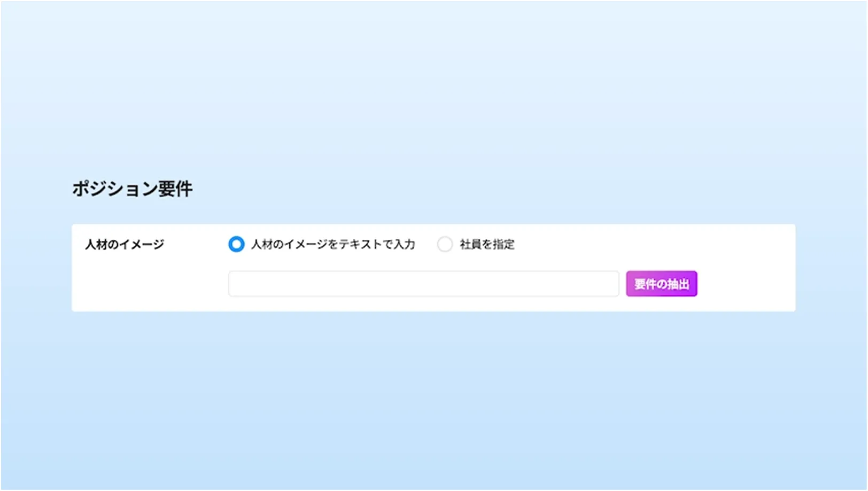The image size is (868, 491).
Task: Submit using the 要件の抽出 button
Action: [661, 284]
